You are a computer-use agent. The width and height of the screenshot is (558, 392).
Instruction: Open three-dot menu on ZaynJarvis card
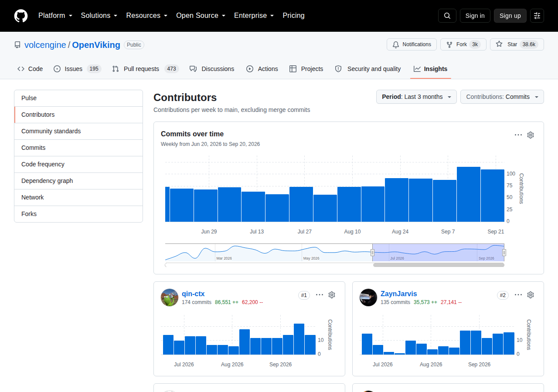pyautogui.click(x=518, y=295)
